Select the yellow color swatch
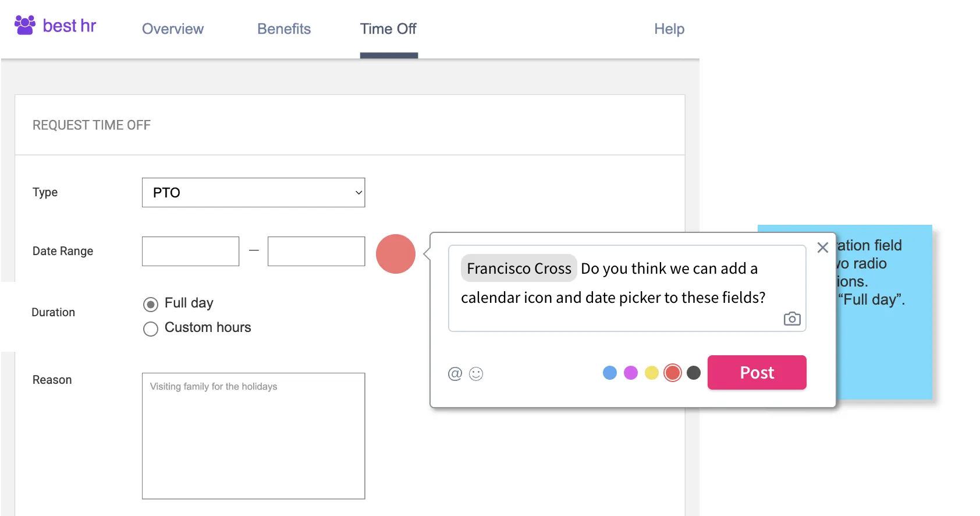 (x=652, y=373)
